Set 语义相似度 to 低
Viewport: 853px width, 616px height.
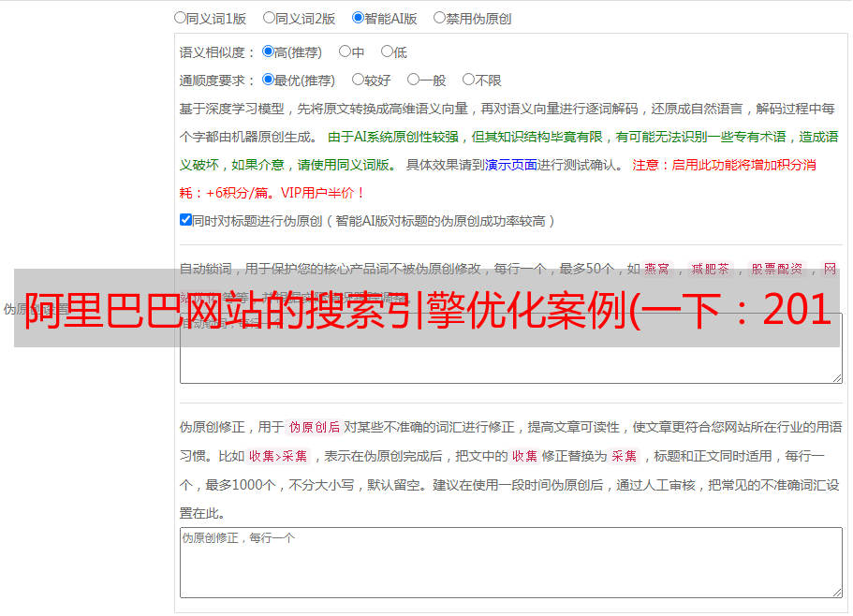[x=387, y=51]
